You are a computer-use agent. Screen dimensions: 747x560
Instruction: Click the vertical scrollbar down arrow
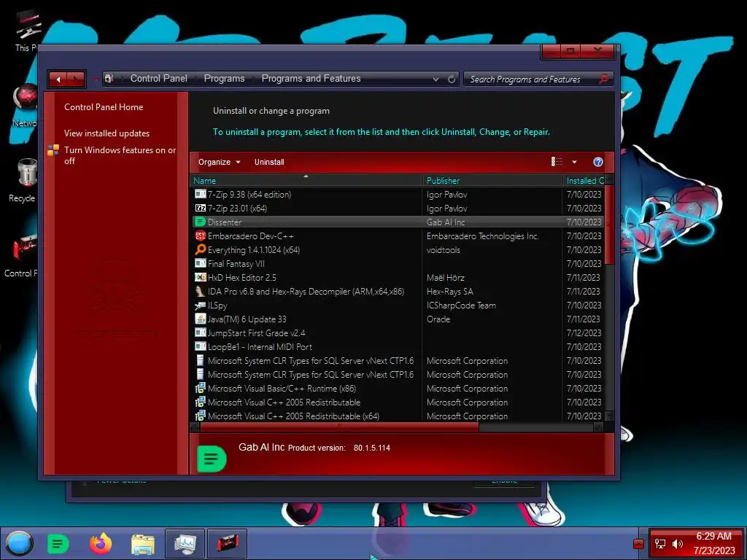(609, 416)
